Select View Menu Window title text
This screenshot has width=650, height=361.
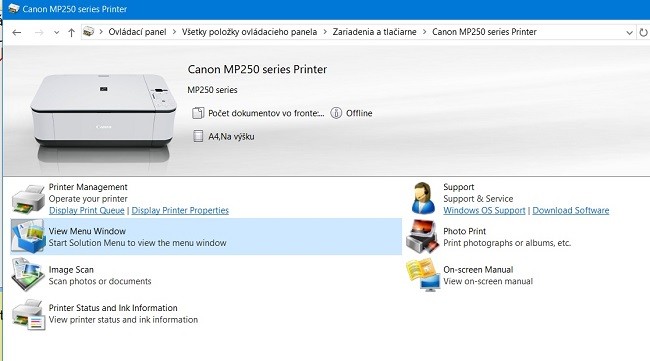(87, 231)
